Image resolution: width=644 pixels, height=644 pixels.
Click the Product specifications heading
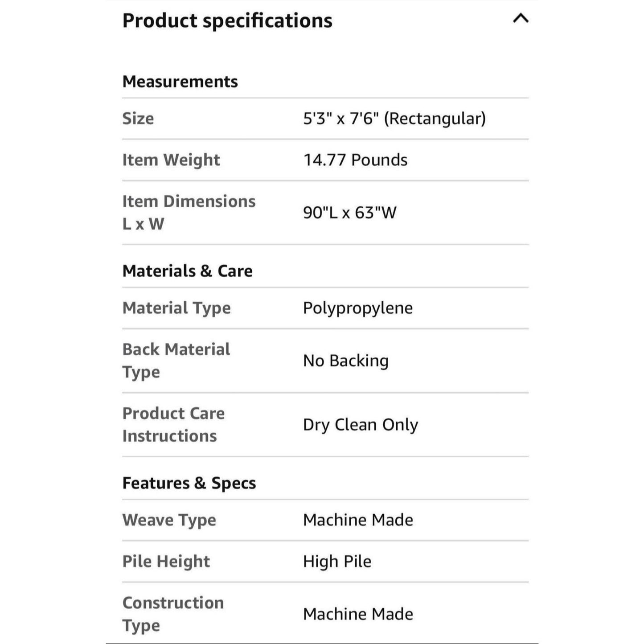click(x=227, y=21)
